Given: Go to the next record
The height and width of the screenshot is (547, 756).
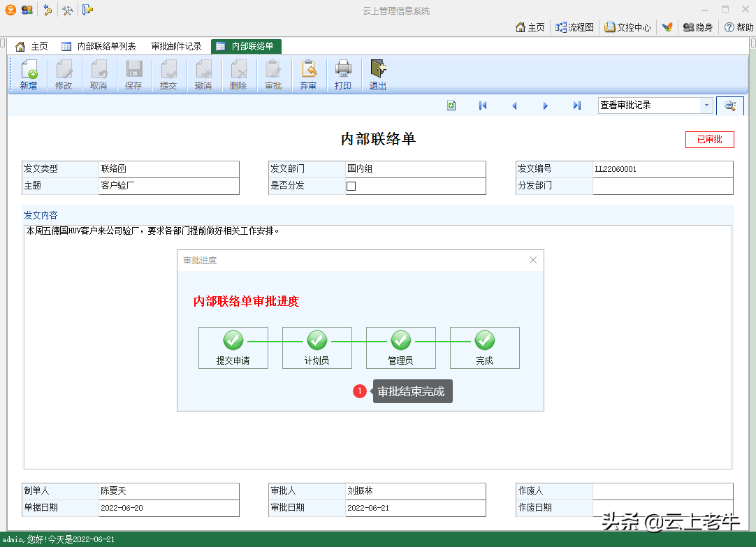Looking at the screenshot, I should [545, 105].
